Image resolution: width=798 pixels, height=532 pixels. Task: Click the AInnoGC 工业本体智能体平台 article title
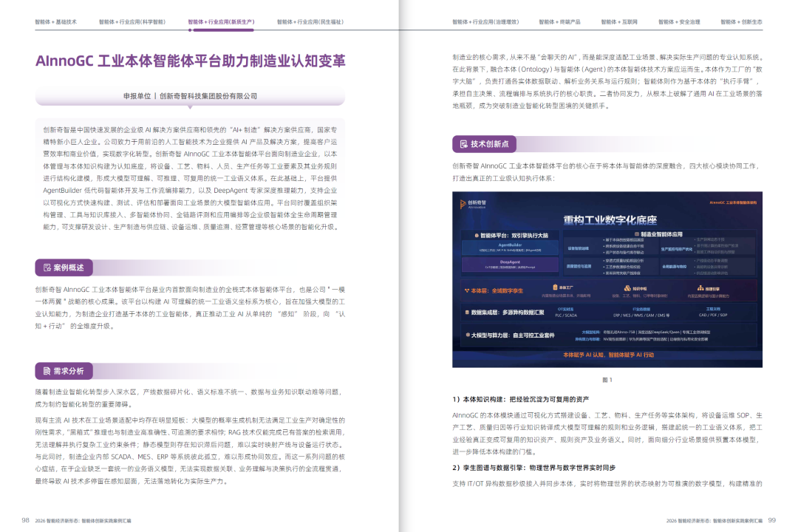click(191, 61)
